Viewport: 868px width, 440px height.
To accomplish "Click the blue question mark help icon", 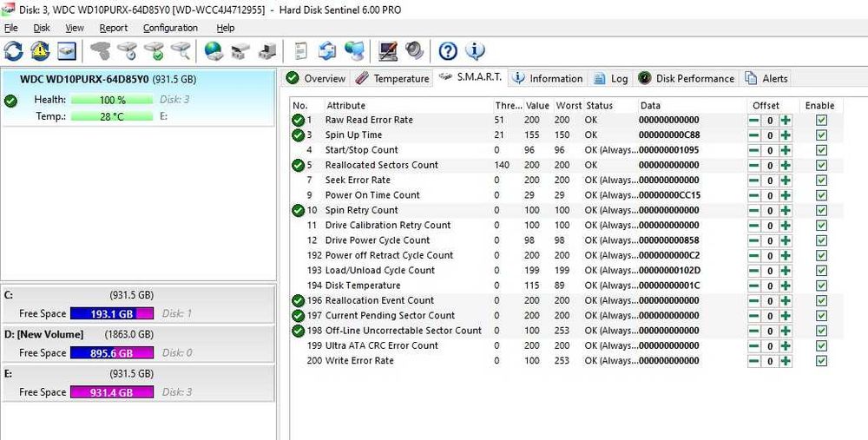I will [448, 51].
